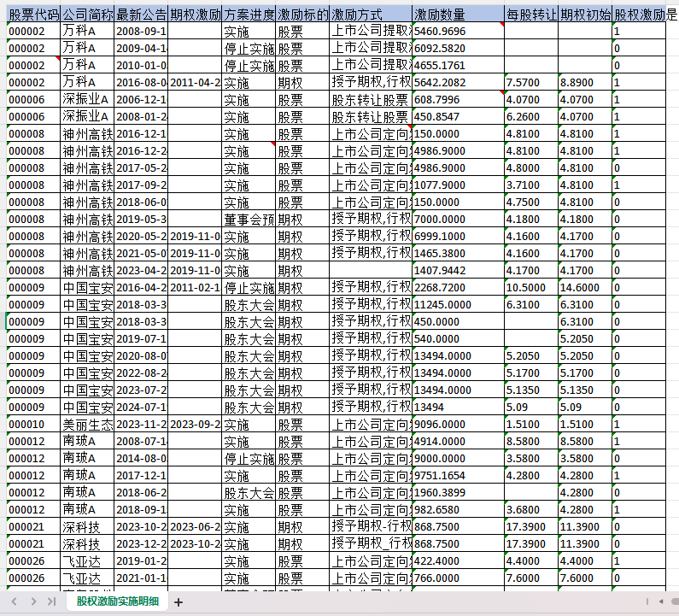Click the cell with value 2268.7200

(x=458, y=288)
